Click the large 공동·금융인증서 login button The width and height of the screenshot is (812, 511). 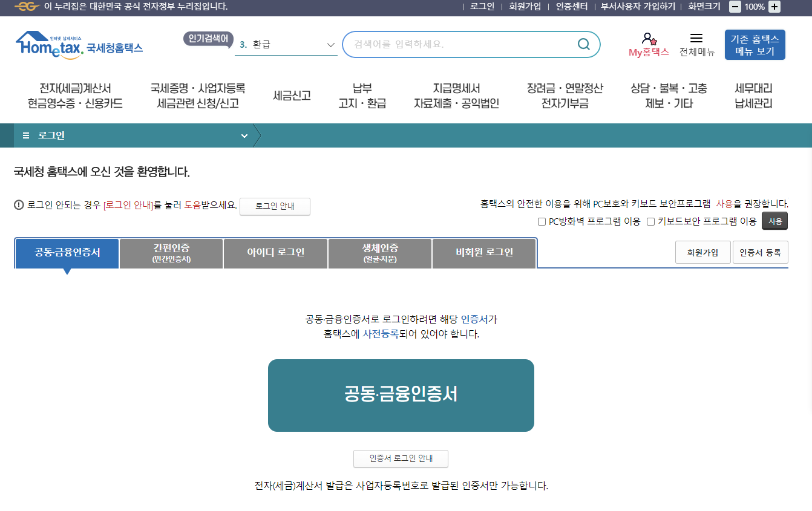click(x=401, y=395)
